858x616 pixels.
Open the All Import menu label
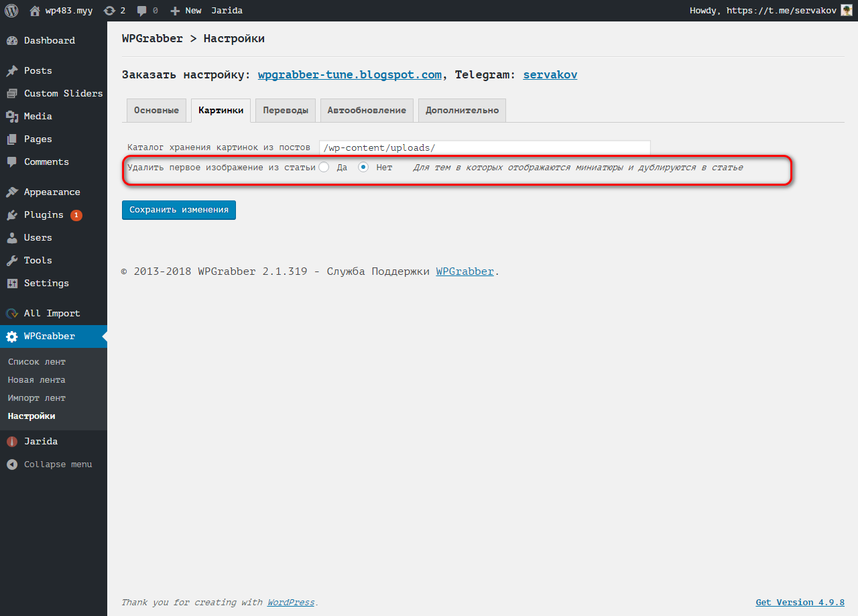[x=52, y=313]
